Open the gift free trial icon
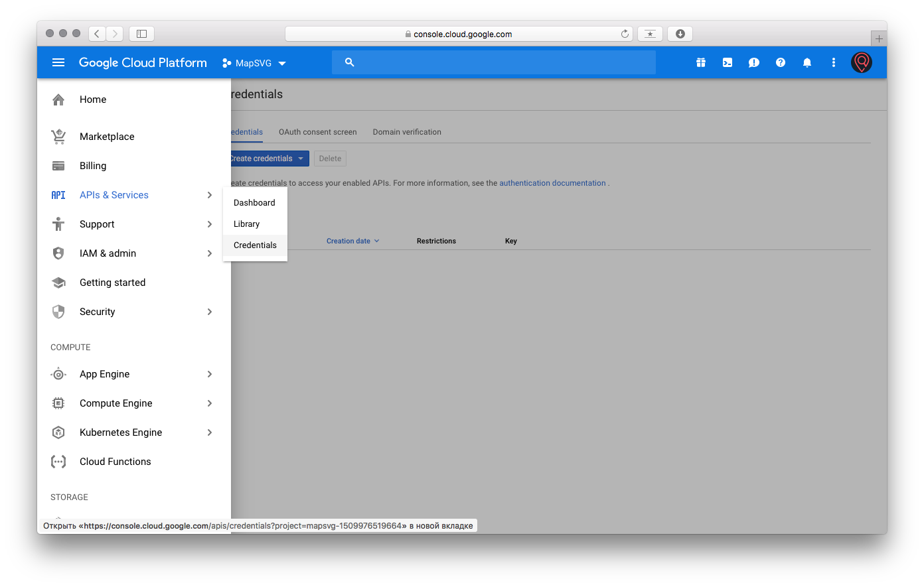The height and width of the screenshot is (587, 924). pos(701,62)
